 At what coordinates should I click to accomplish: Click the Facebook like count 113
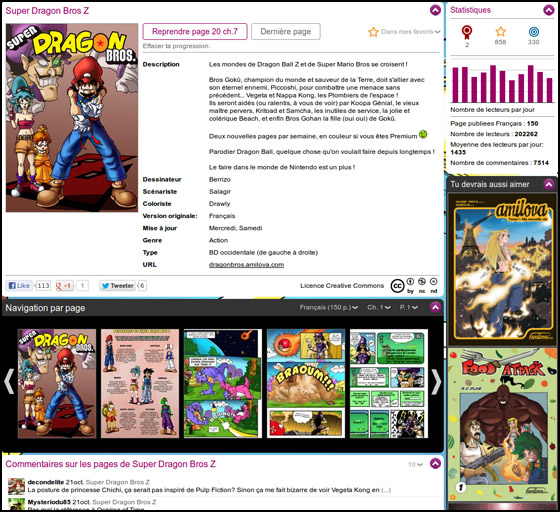[43, 286]
